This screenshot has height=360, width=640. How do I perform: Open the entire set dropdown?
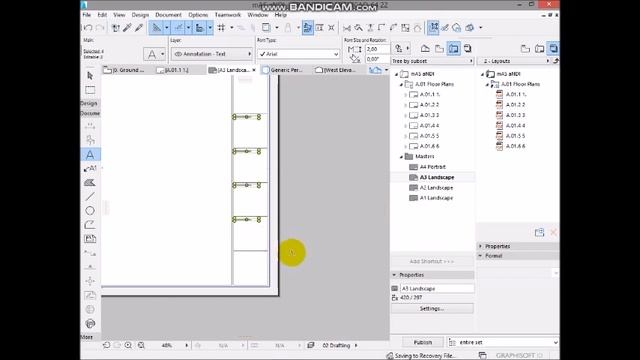[503, 342]
